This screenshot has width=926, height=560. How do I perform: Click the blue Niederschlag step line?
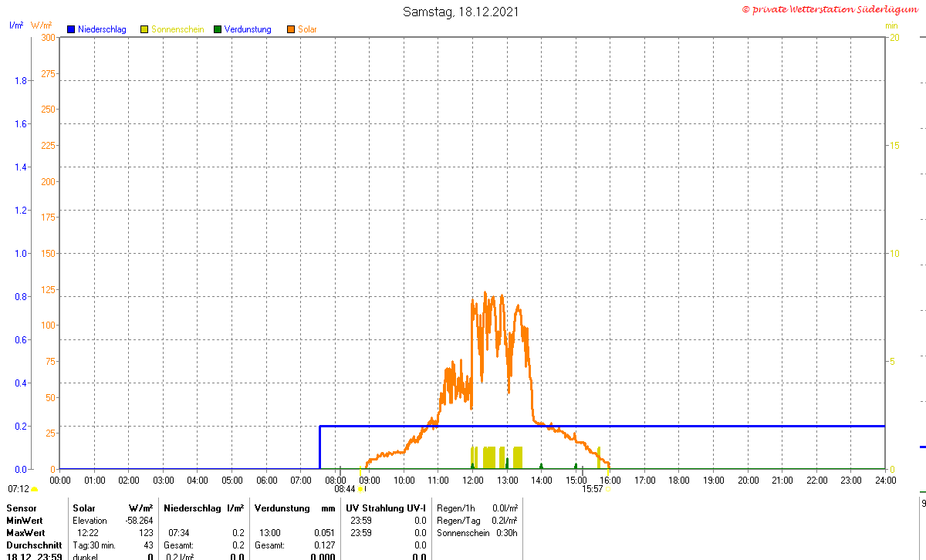point(602,426)
